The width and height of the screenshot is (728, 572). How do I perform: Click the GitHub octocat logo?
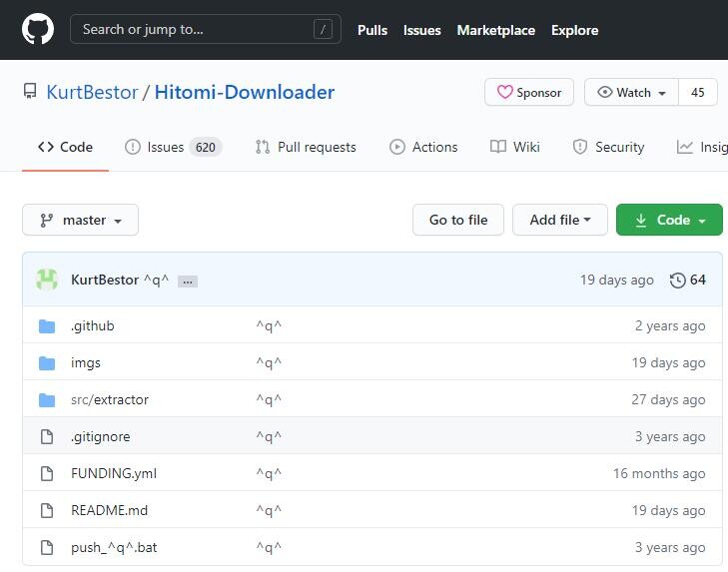38,30
